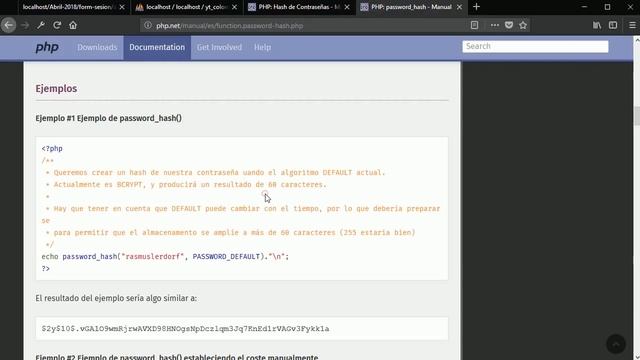Click the 'para permitir que el almacenamento' comment
This screenshot has width=640, height=360.
coord(230,233)
